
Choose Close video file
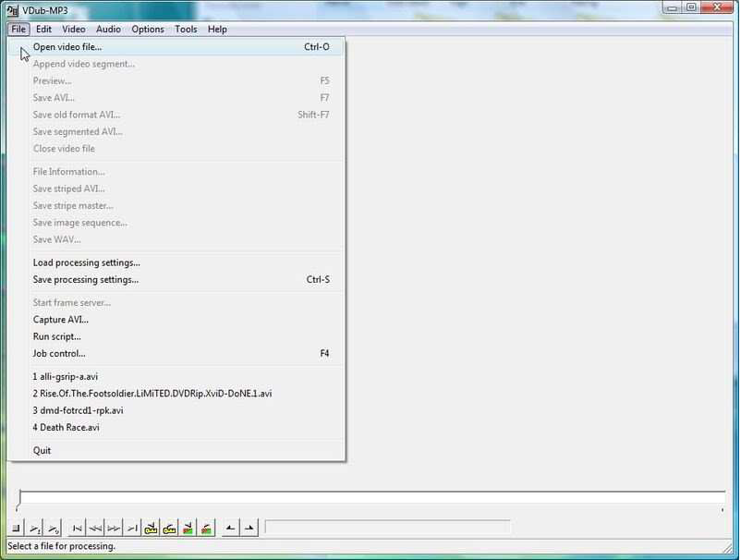point(176,149)
